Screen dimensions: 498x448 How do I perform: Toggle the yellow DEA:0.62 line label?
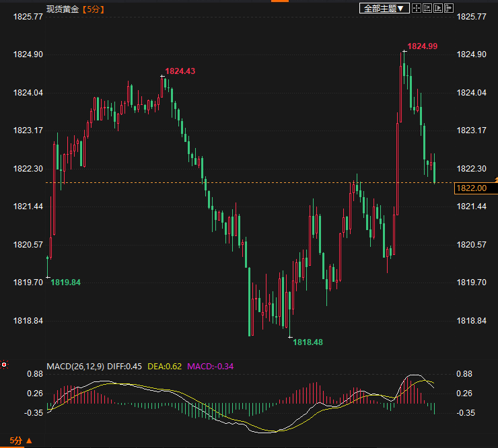coord(164,367)
